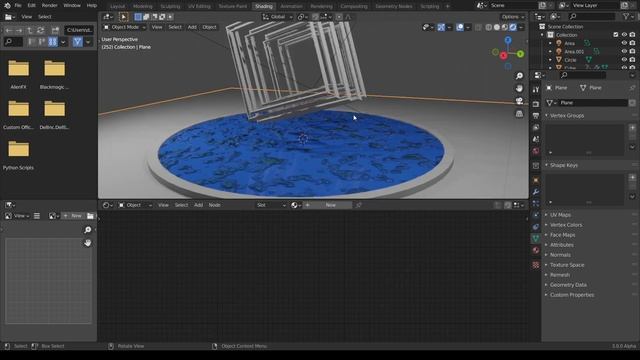
Task: Toggle visibility eye for Collection
Action: pyautogui.click(x=624, y=35)
